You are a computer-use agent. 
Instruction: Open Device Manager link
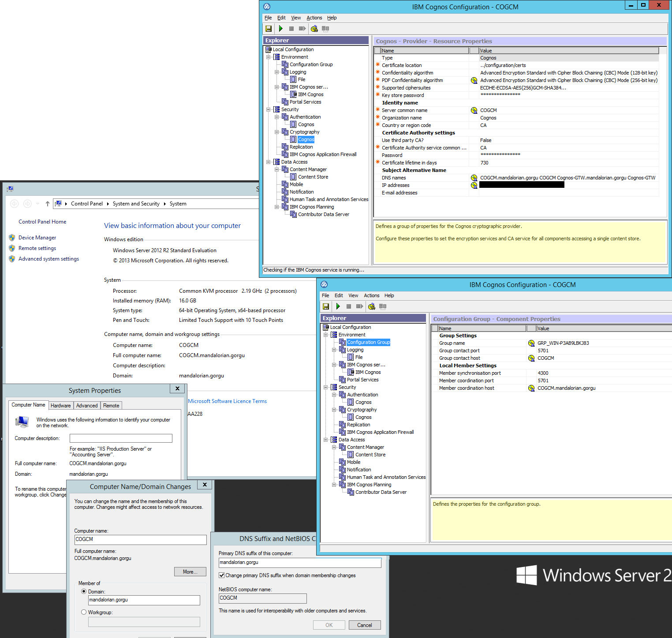pyautogui.click(x=37, y=238)
